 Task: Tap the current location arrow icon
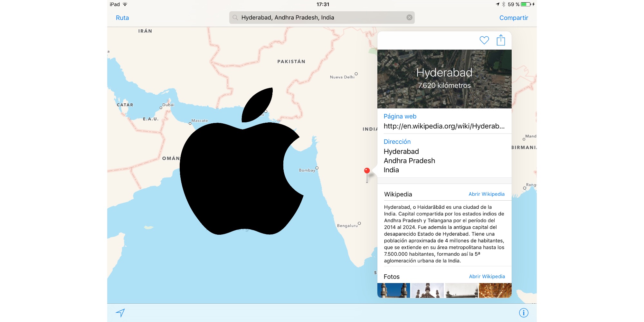[x=120, y=313]
